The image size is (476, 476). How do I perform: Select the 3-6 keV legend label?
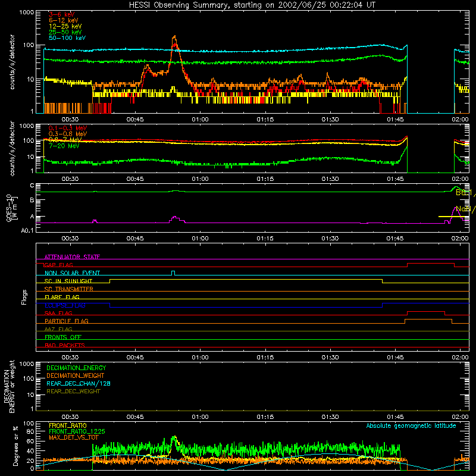pyautogui.click(x=61, y=14)
